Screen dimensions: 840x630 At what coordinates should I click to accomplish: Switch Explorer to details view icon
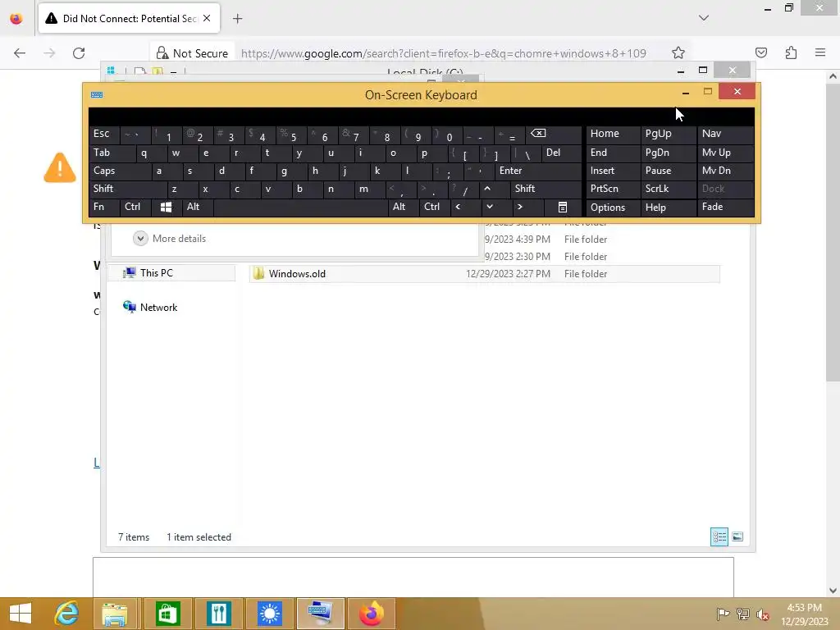(719, 536)
